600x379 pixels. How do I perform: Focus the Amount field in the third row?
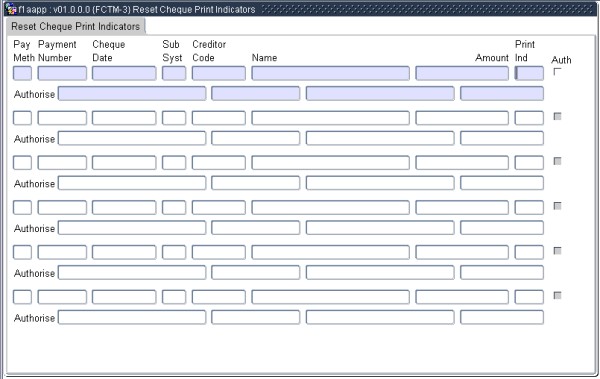coord(462,163)
